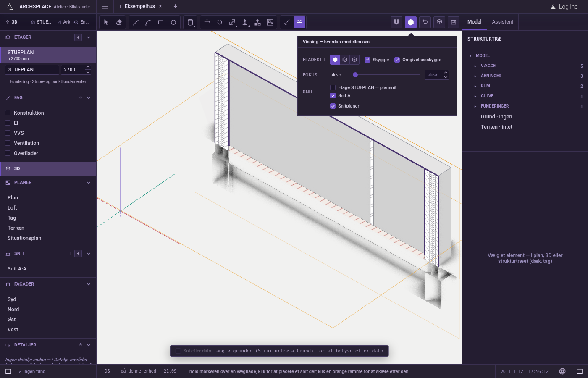Image resolution: width=588 pixels, height=378 pixels.
Task: Click the floor height 2700 field
Action: (73, 70)
